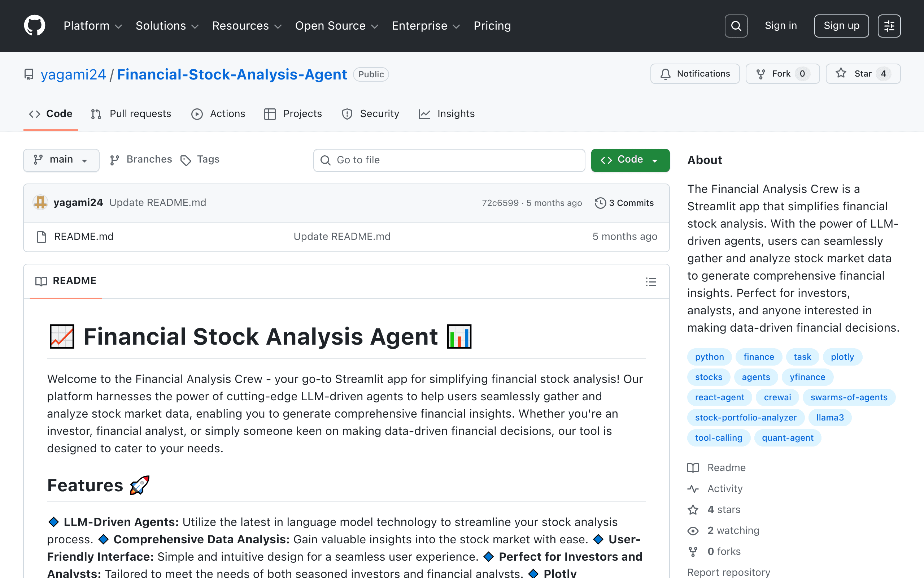Switch to the Actions tab
This screenshot has width=924, height=578.
pos(218,114)
